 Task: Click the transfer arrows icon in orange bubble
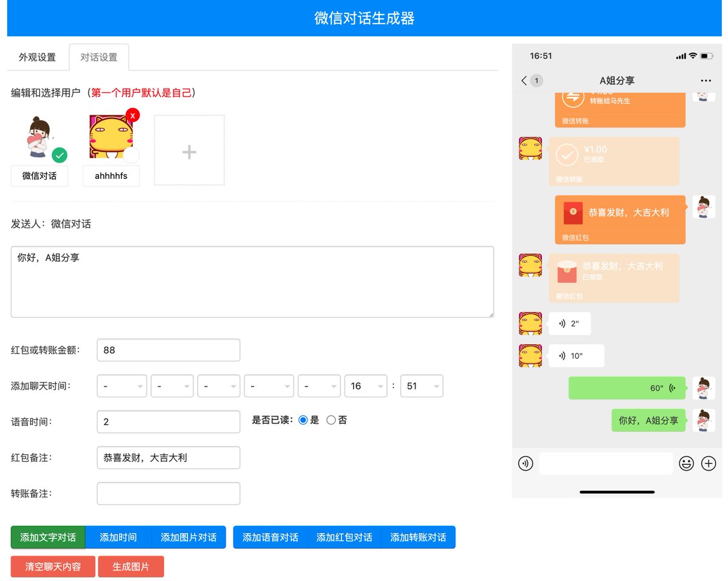(x=573, y=98)
